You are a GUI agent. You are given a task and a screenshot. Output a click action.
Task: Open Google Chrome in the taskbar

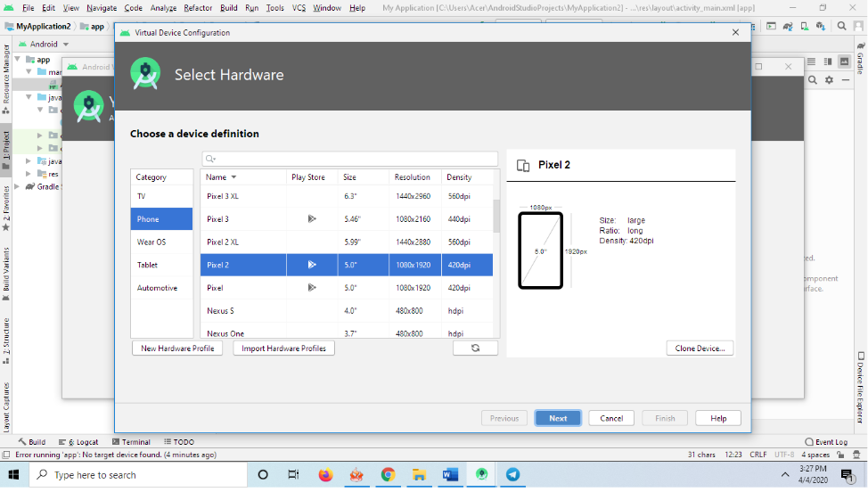(x=388, y=474)
